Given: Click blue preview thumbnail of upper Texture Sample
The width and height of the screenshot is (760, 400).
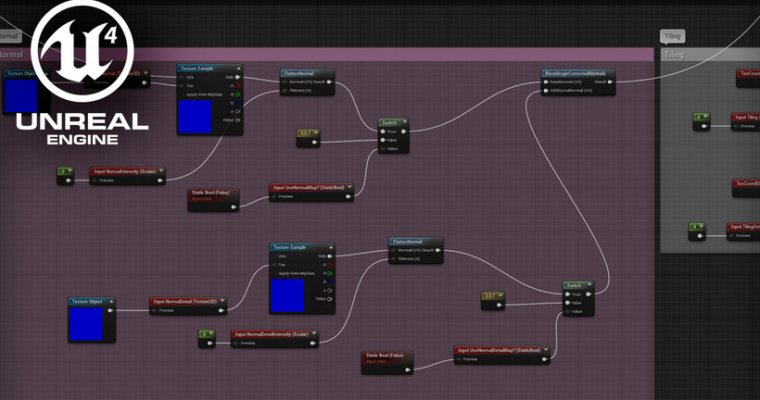Looking at the screenshot, I should point(195,117).
